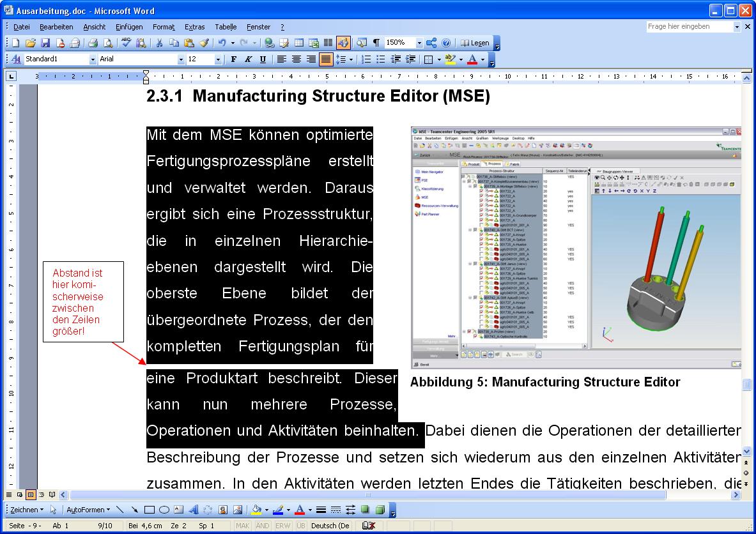Center the paragraph text

[297, 59]
